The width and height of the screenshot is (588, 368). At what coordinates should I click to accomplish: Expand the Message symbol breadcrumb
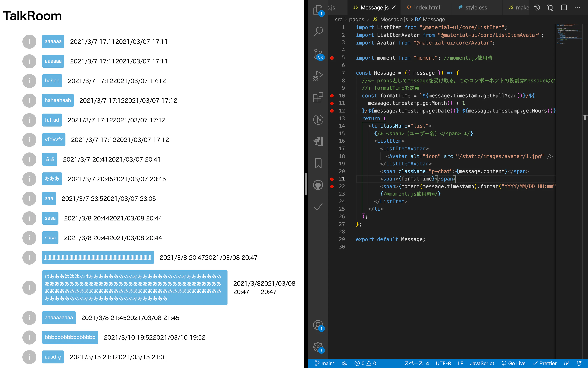430,19
